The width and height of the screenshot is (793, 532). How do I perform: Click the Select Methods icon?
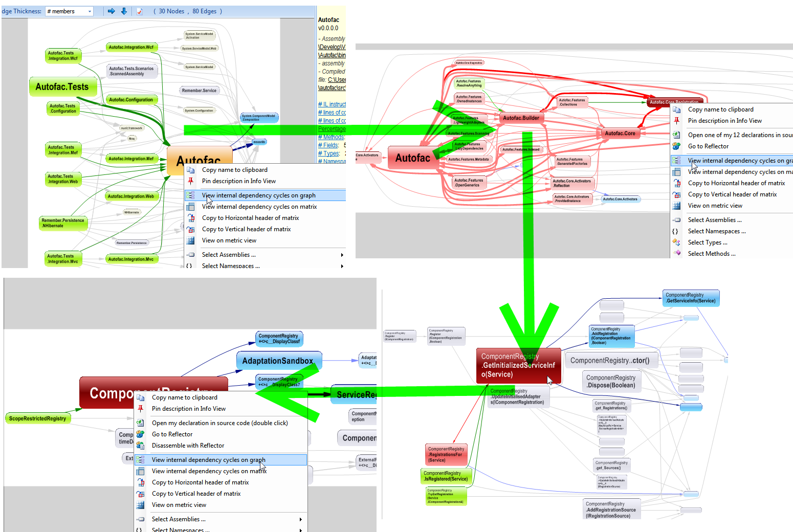click(676, 254)
